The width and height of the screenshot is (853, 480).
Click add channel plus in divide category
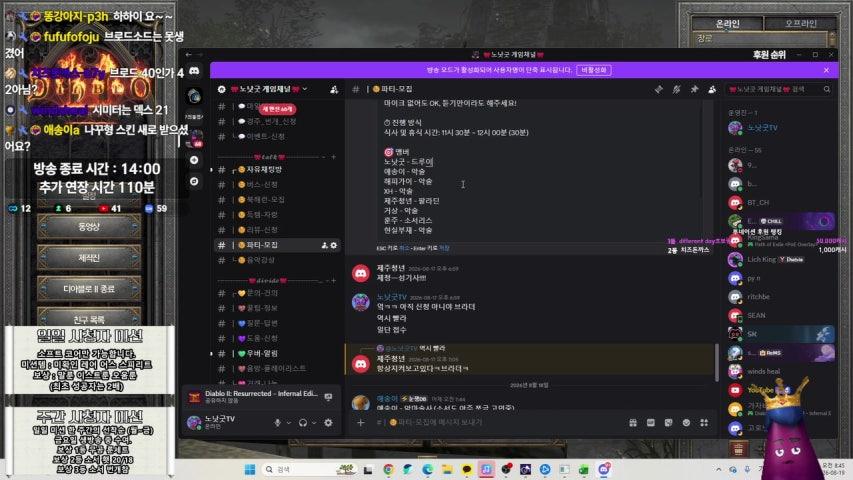point(333,280)
